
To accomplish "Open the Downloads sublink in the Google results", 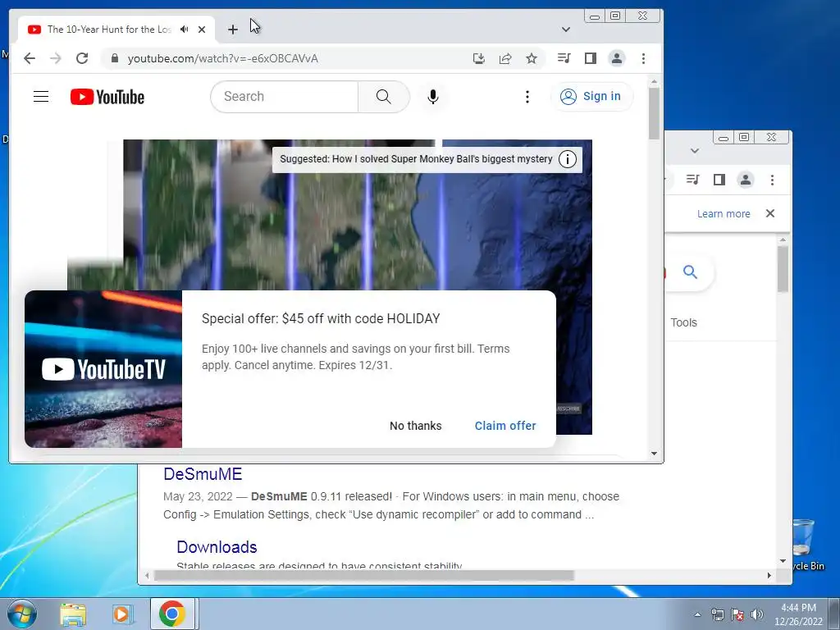I will tap(217, 547).
